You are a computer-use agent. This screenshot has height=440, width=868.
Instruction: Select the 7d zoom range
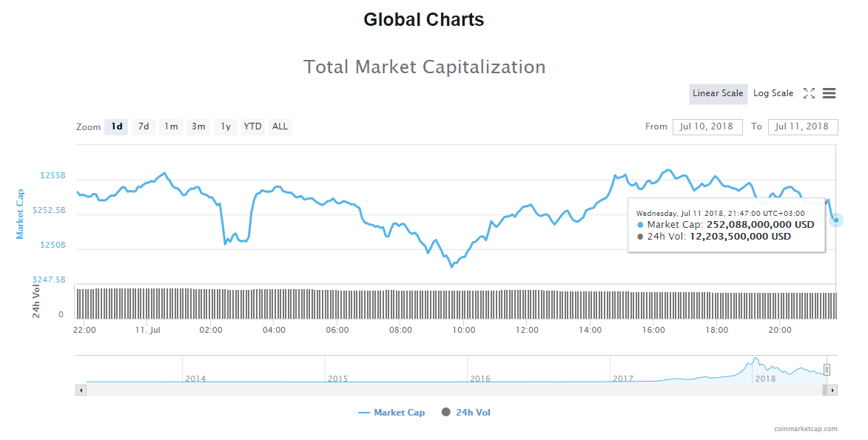(143, 126)
